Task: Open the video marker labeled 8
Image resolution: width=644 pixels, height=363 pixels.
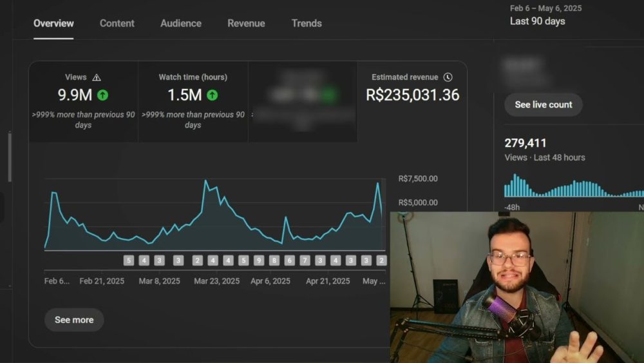Action: 274,260
